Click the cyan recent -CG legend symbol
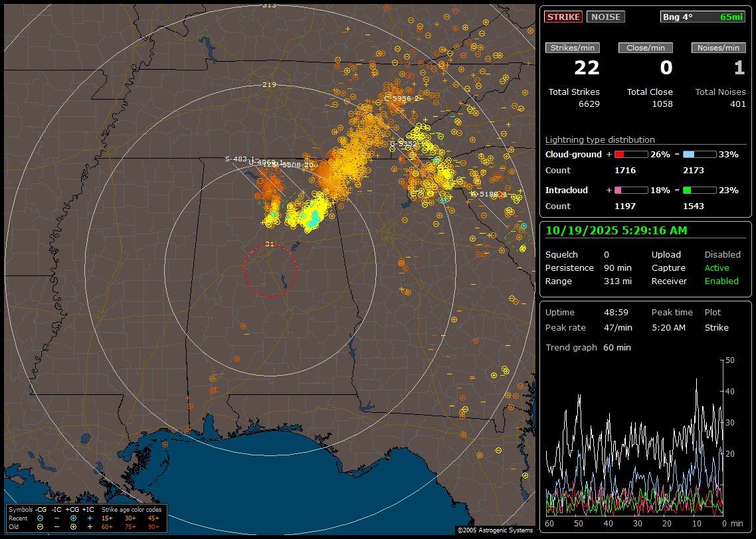The image size is (756, 539). (41, 518)
